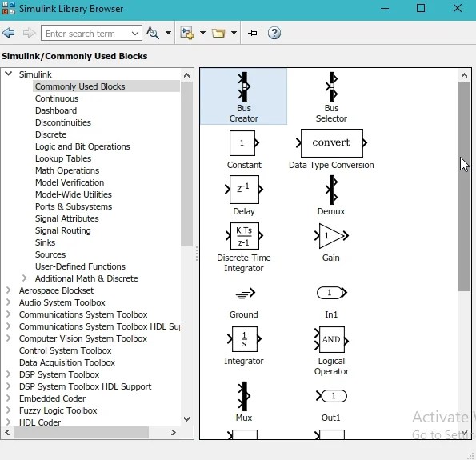This screenshot has width=476, height=460.
Task: Select the Ground block
Action: pyautogui.click(x=244, y=302)
